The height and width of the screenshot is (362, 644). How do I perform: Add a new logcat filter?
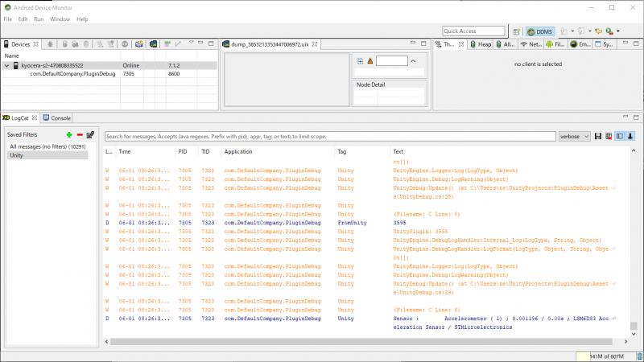(x=69, y=134)
